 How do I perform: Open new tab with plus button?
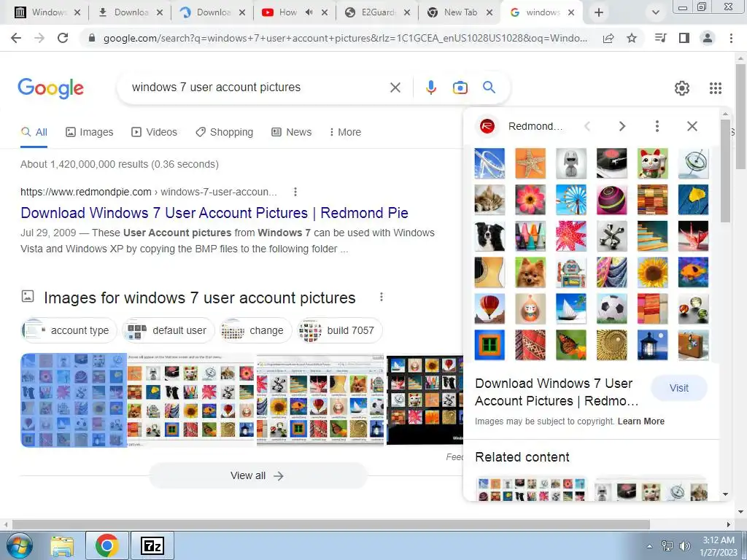599,13
